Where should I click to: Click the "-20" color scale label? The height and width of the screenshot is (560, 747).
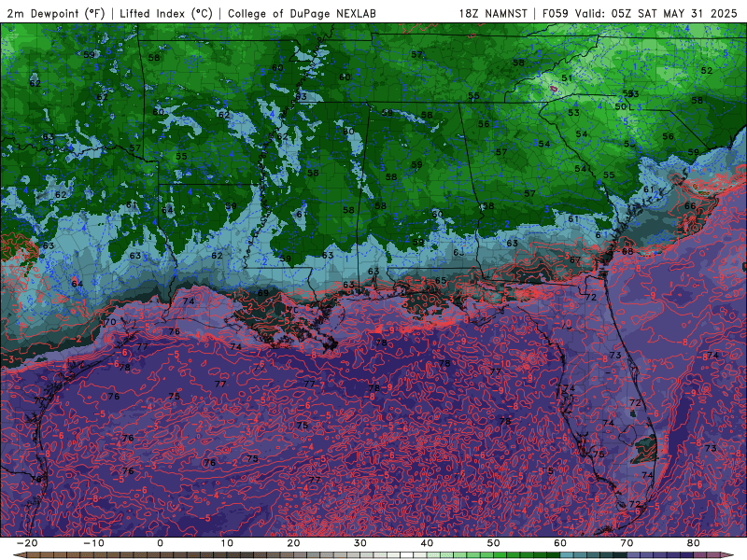[x=27, y=543]
